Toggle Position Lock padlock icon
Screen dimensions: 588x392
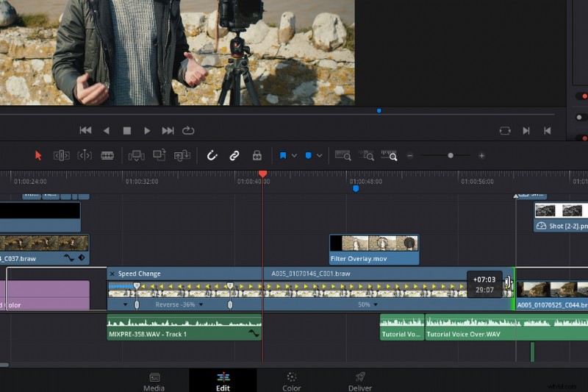[x=257, y=155]
